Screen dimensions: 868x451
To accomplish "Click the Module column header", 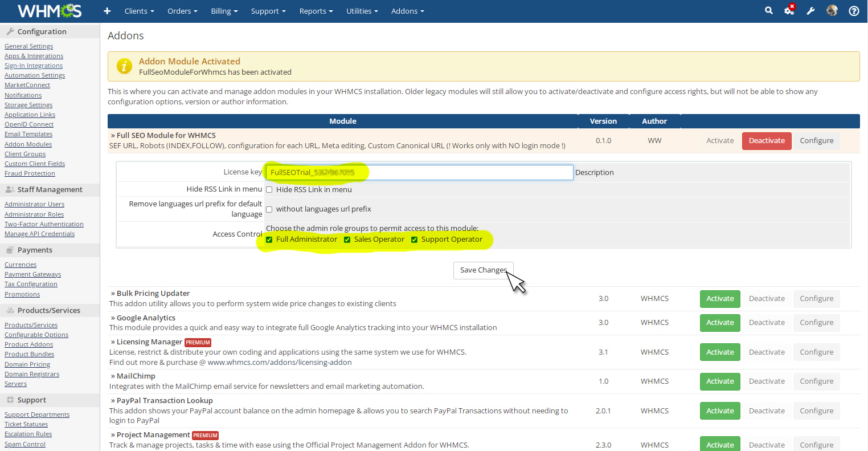I will [343, 121].
